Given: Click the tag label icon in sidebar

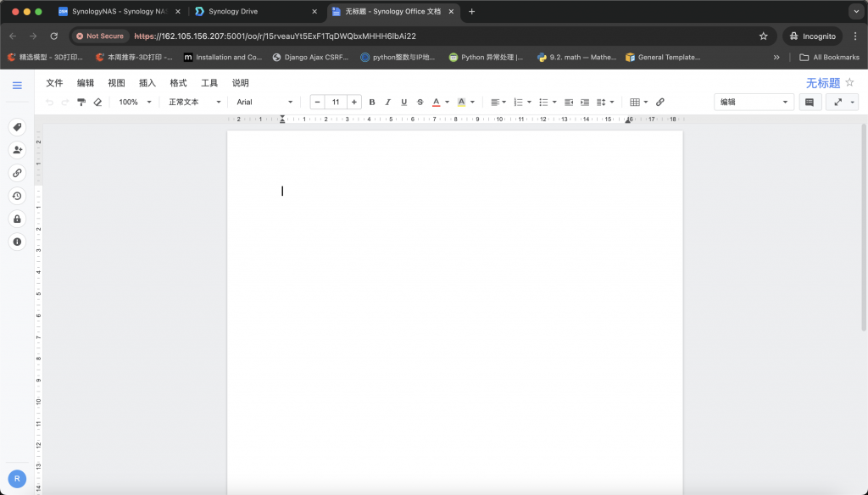Looking at the screenshot, I should click(x=17, y=127).
